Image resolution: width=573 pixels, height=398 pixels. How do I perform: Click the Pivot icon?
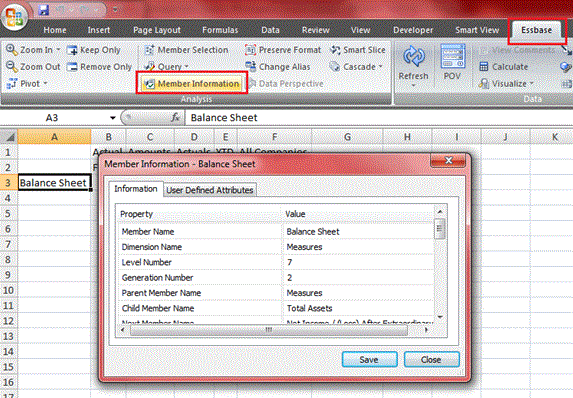[12, 84]
